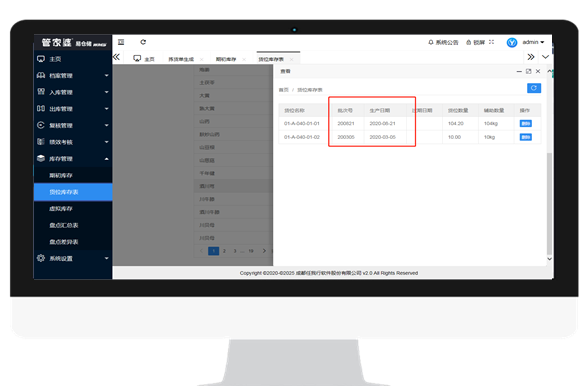Expand the 档案管理 menu arrow

[x=106, y=75]
